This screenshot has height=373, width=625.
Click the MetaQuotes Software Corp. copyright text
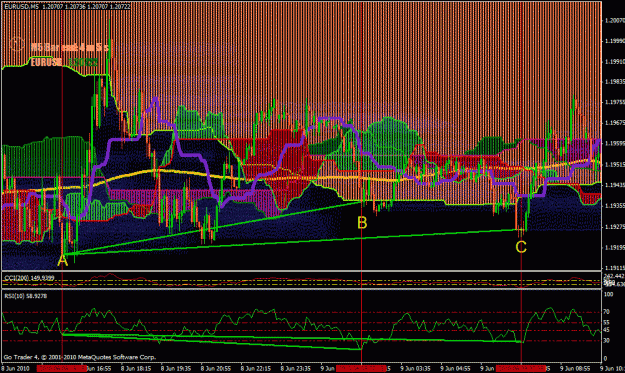tap(80, 357)
